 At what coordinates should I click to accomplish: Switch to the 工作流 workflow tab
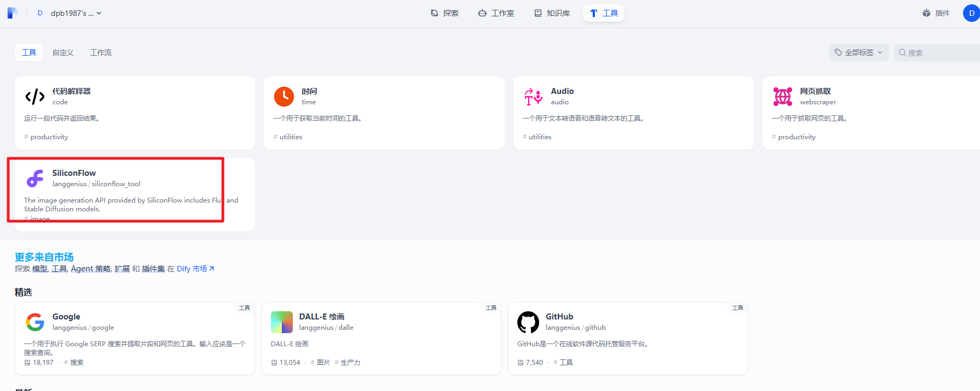pos(101,52)
